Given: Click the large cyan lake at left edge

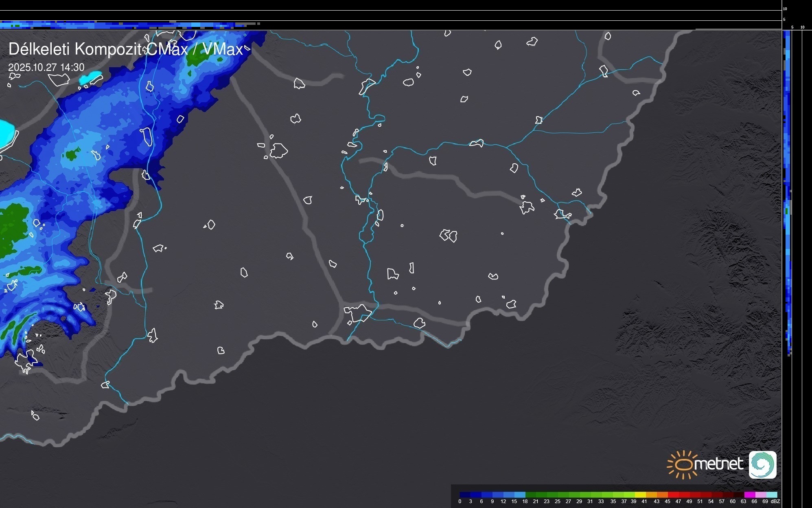Looking at the screenshot, I should [6, 133].
